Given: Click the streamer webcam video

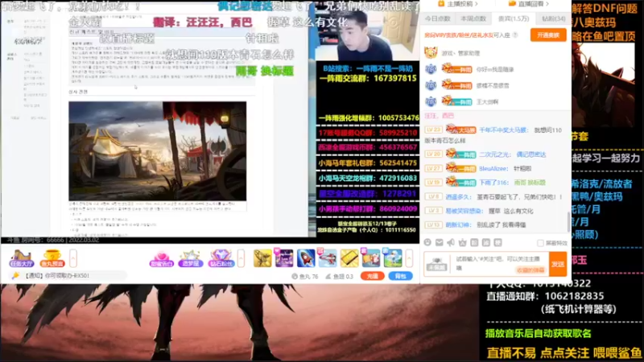Looking at the screenshot, I should tap(368, 35).
